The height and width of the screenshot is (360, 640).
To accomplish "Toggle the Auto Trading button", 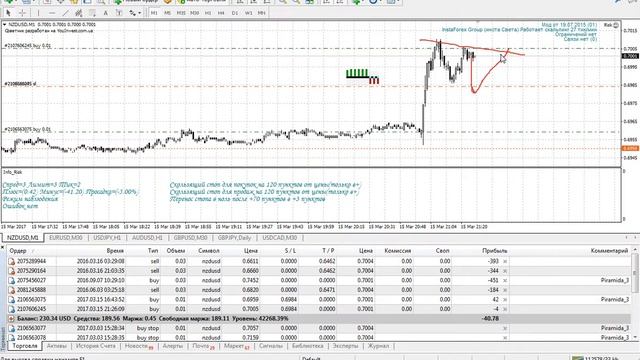I will [202, 2].
